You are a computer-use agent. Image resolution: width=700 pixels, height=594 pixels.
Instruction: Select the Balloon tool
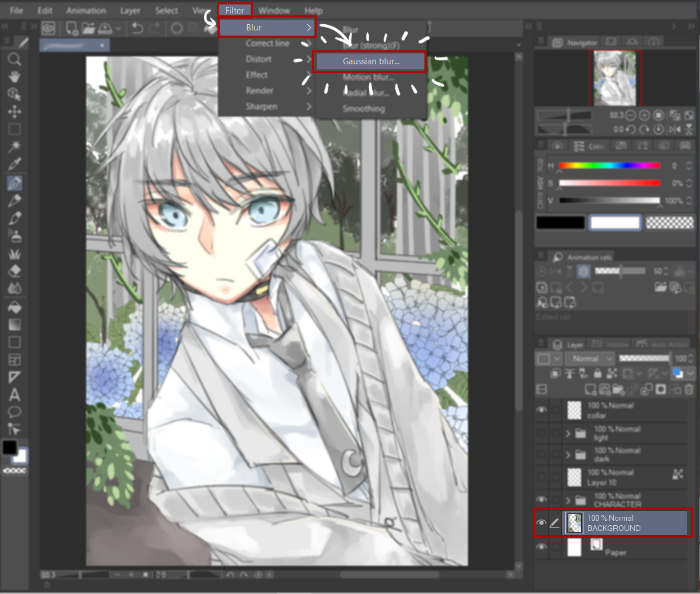[15, 412]
